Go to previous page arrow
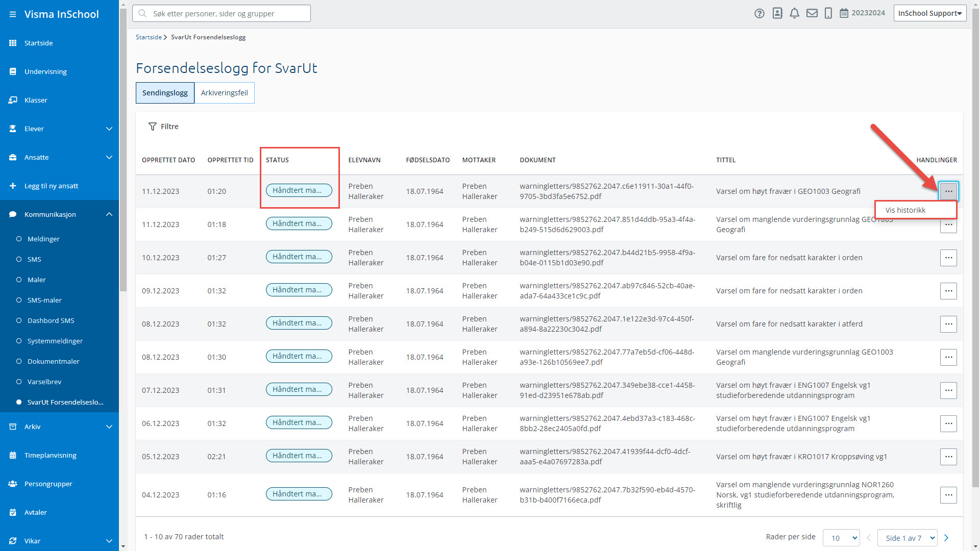Image resolution: width=980 pixels, height=551 pixels. click(x=869, y=538)
